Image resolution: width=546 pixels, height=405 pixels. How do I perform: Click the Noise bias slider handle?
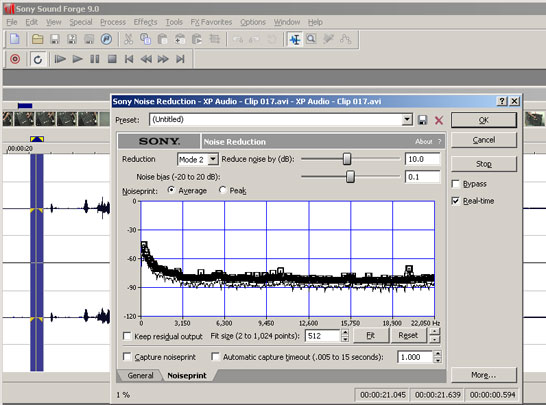click(x=350, y=177)
